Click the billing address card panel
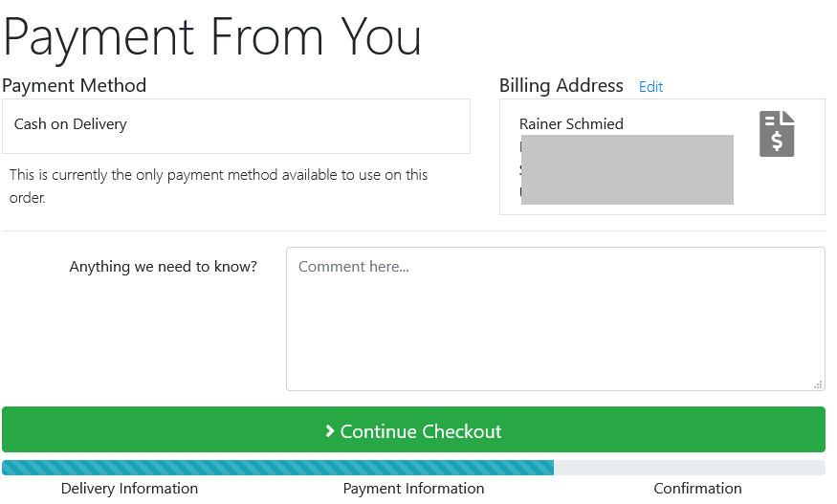Viewport: 837px width, 504px height. [663, 157]
